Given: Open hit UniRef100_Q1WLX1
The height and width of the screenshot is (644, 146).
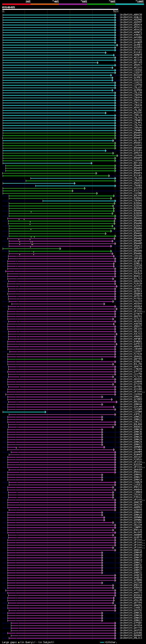Looking at the screenshot, I should tap(131, 17).
